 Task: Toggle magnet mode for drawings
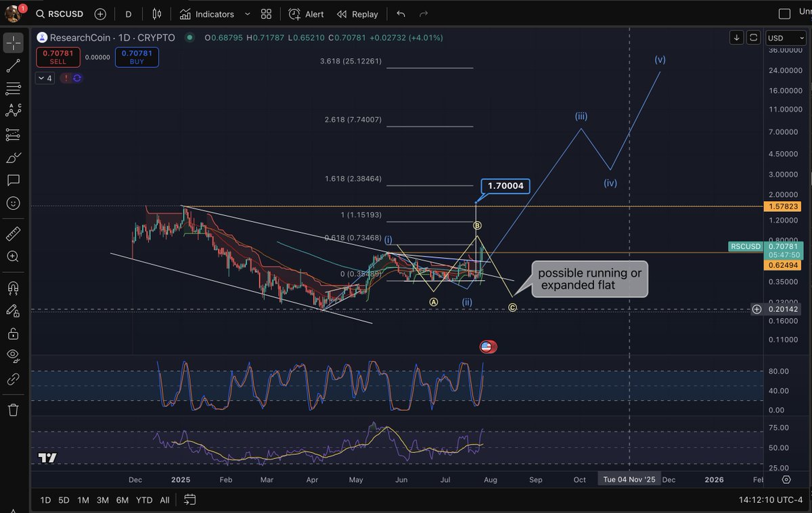coord(14,288)
